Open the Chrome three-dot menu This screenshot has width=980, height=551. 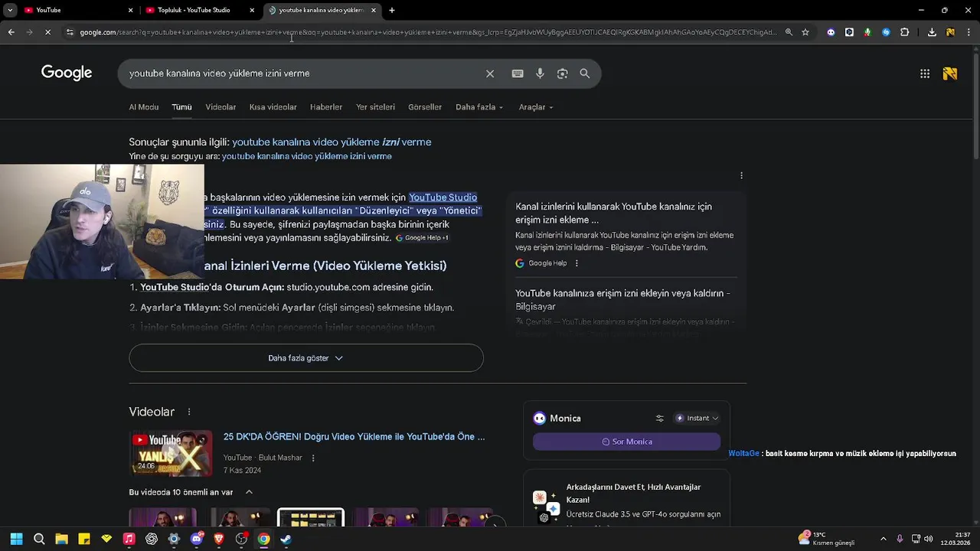[x=969, y=32]
